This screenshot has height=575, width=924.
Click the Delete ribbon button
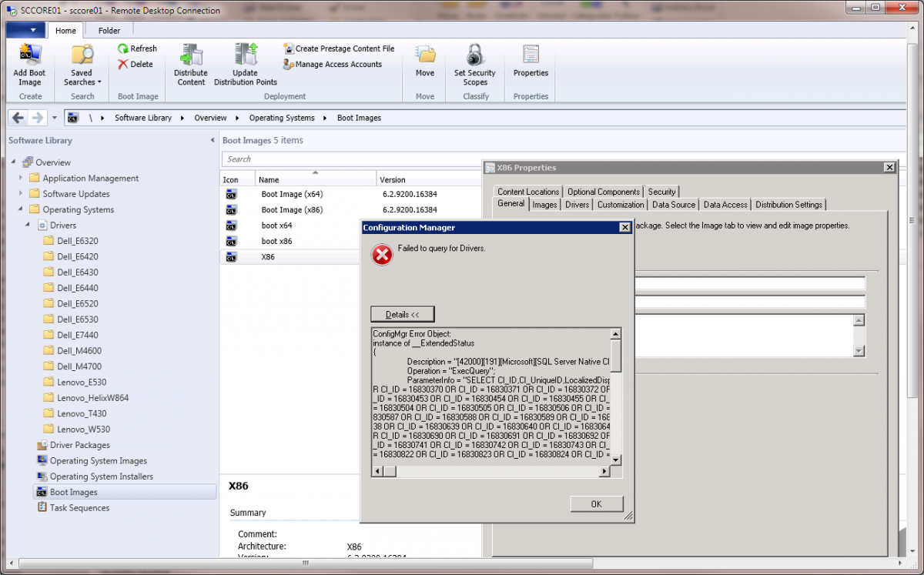pos(136,65)
